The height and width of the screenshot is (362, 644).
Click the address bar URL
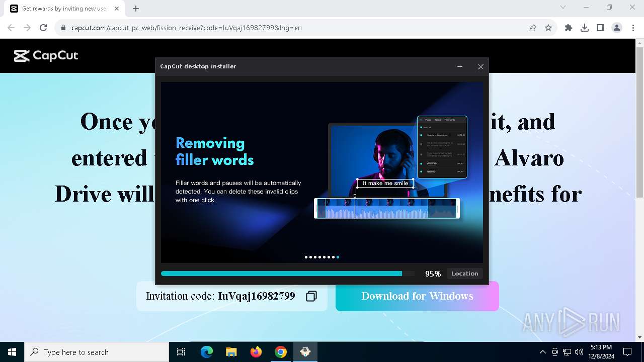[x=187, y=28]
